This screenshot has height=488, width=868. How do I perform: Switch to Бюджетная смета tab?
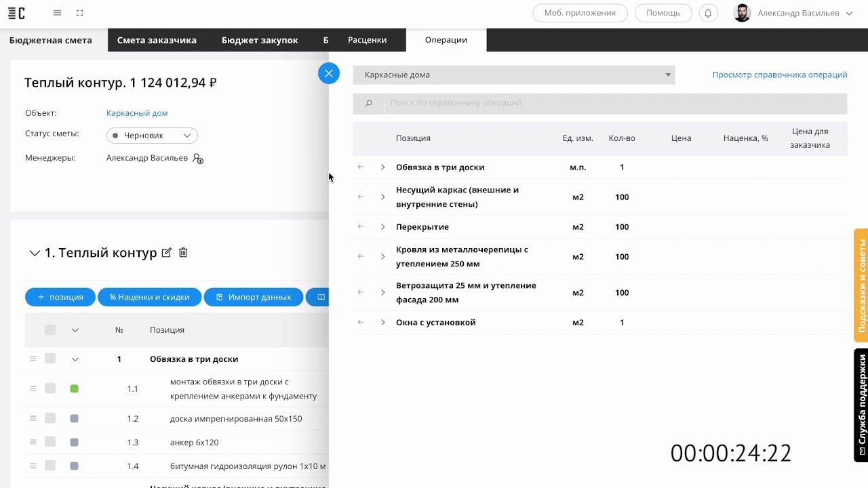click(x=50, y=40)
